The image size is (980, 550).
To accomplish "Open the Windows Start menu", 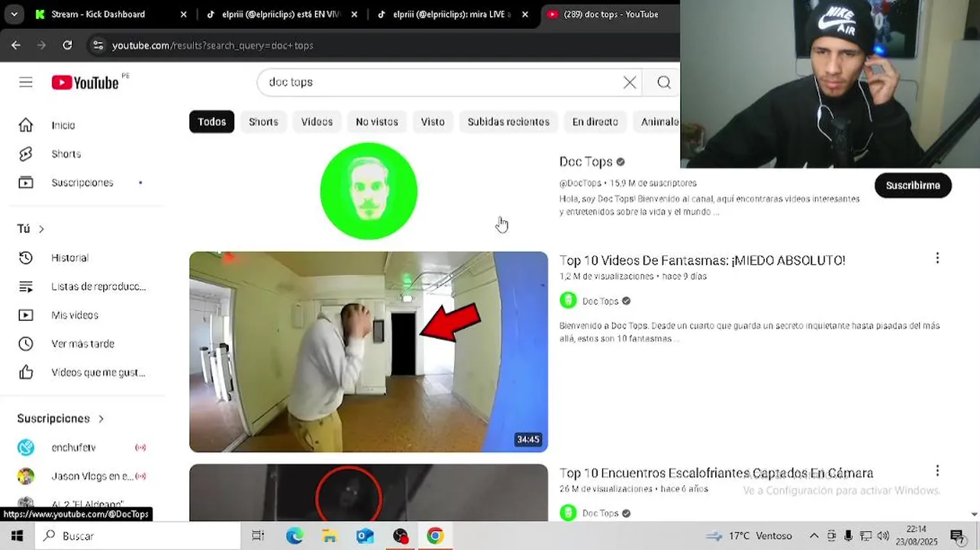I will tap(17, 536).
